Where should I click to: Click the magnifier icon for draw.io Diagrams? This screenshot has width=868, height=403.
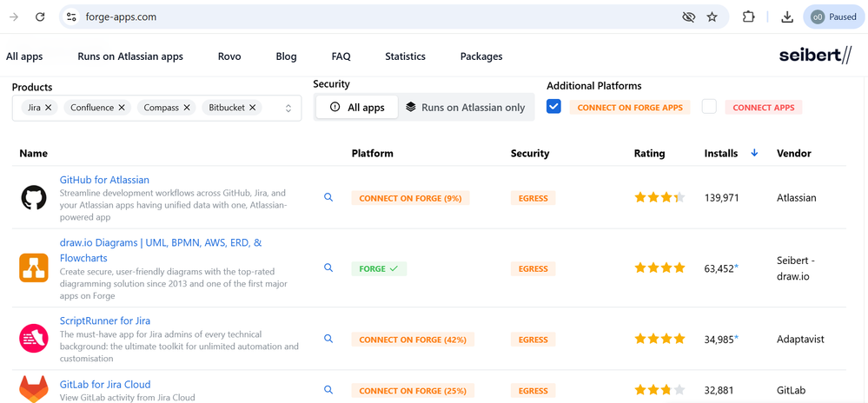328,268
